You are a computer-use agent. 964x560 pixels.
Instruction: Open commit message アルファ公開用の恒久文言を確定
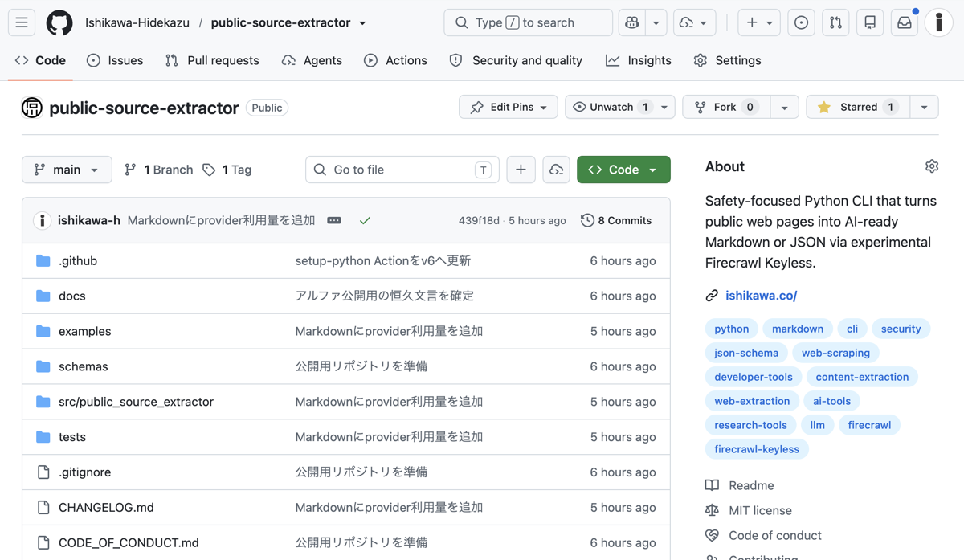[x=385, y=296]
